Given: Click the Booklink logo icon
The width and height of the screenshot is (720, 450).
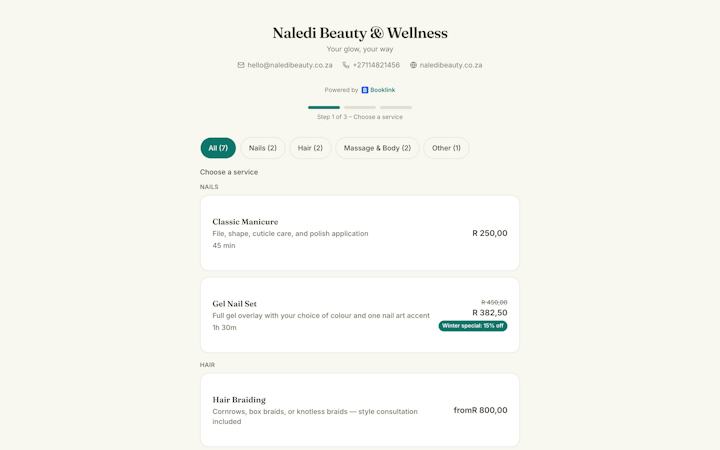Looking at the screenshot, I should pos(365,90).
